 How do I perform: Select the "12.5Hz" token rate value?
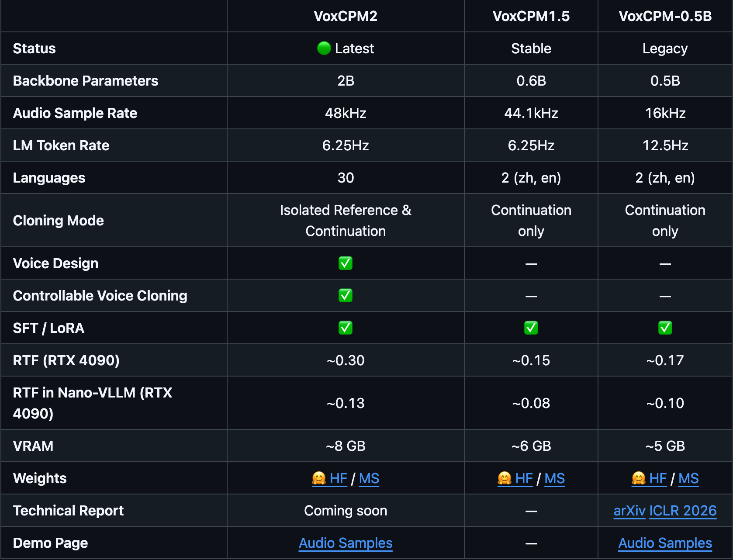(665, 145)
